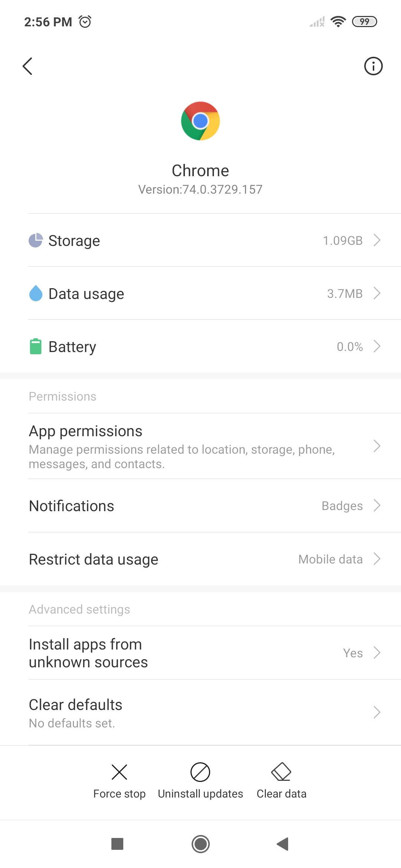Tap the back arrow at top
Image resolution: width=401 pixels, height=868 pixels.
[x=27, y=66]
